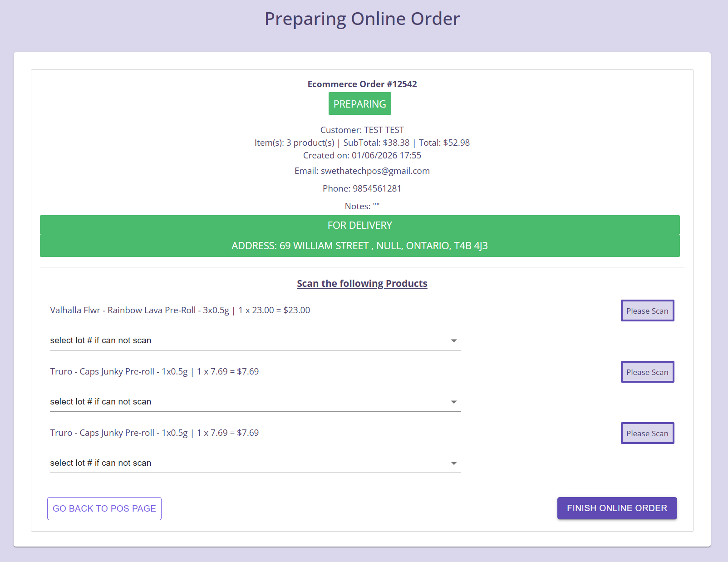Screen dimensions: 728x562
Task: Open the bottom-most select lot # dropdown
Action: (255, 463)
